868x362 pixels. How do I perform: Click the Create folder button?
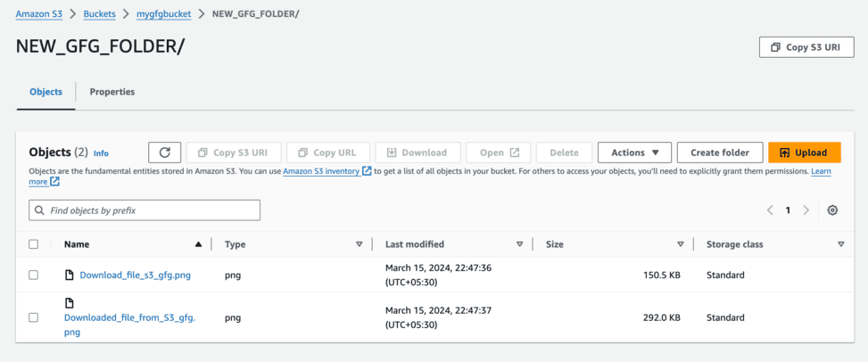[x=719, y=152]
